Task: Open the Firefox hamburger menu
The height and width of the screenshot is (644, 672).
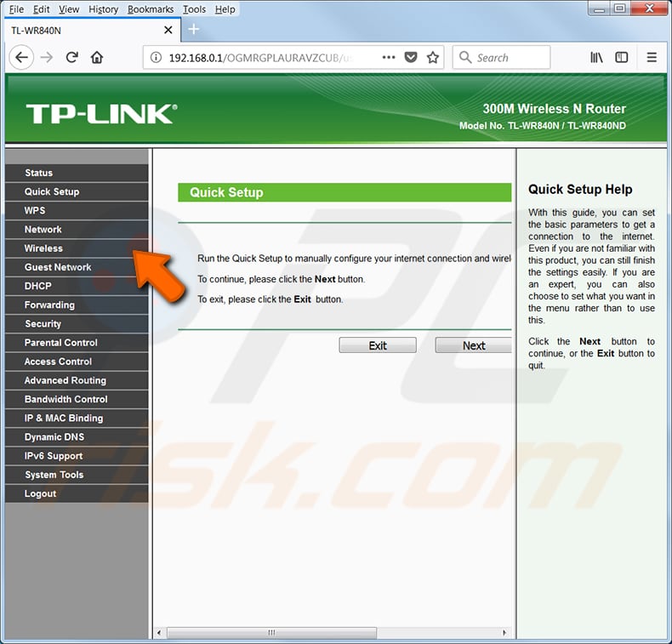Action: [x=652, y=58]
